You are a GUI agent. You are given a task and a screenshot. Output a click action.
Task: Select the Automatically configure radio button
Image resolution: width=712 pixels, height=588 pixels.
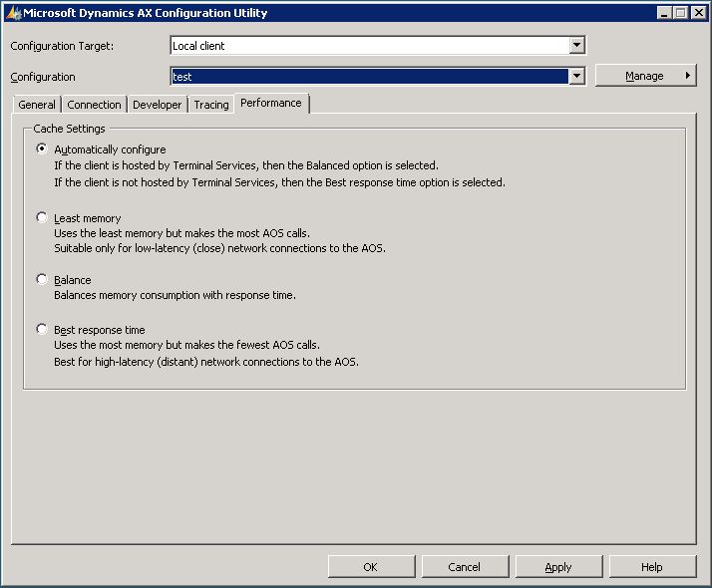(42, 148)
